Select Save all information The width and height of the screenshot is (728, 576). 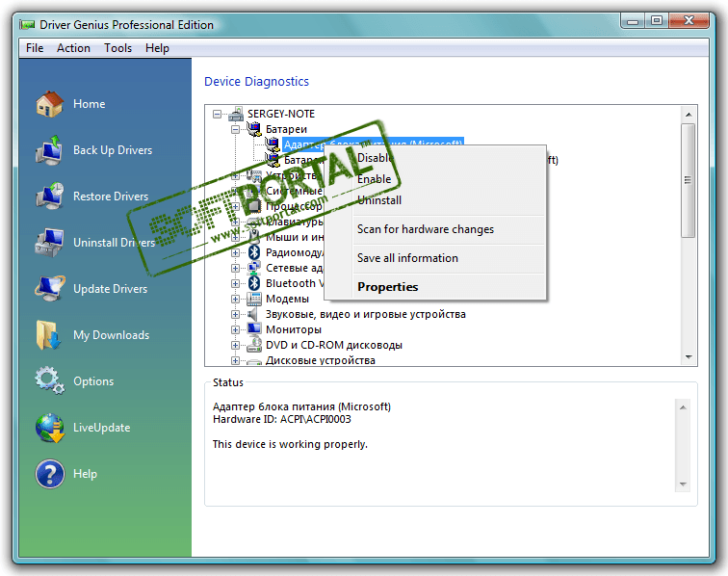click(x=434, y=258)
